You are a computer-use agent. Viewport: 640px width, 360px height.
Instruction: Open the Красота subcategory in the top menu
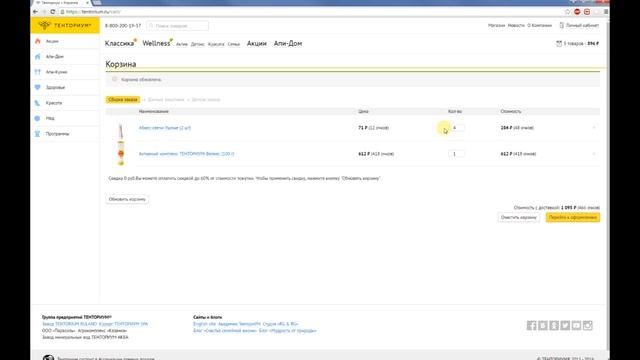click(216, 44)
